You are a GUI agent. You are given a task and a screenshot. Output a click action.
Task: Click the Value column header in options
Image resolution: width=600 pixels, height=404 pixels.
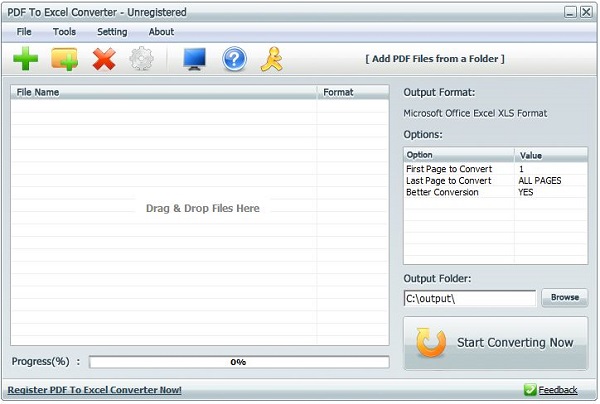click(x=551, y=155)
